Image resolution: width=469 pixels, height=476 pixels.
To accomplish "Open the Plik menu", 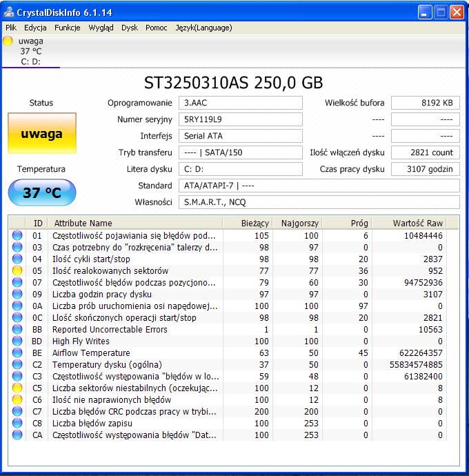I will (x=11, y=28).
